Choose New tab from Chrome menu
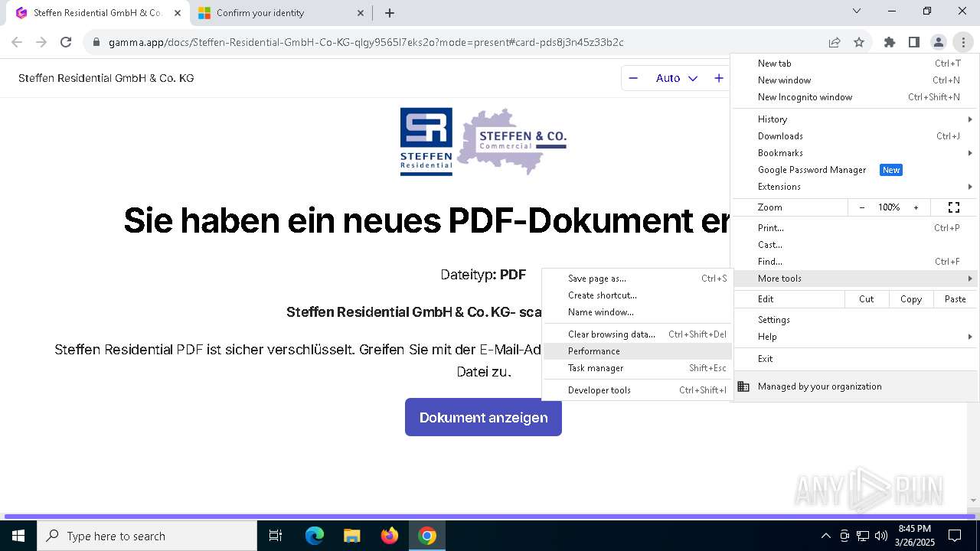Image resolution: width=980 pixels, height=551 pixels. pyautogui.click(x=855, y=64)
